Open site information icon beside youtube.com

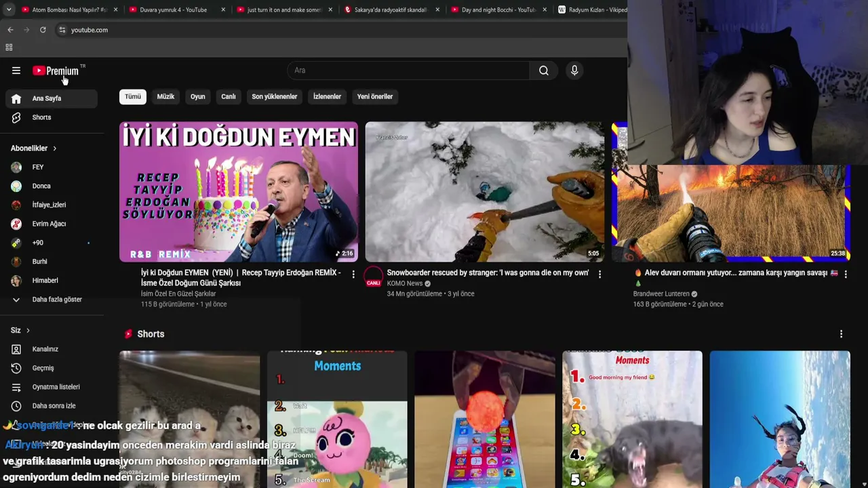(x=62, y=30)
